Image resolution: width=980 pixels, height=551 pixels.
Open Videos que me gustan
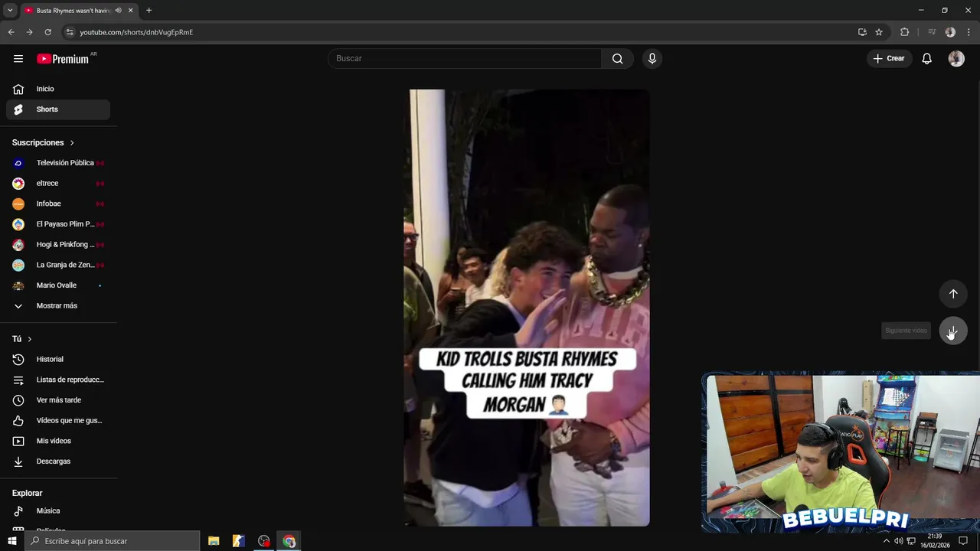(58, 420)
